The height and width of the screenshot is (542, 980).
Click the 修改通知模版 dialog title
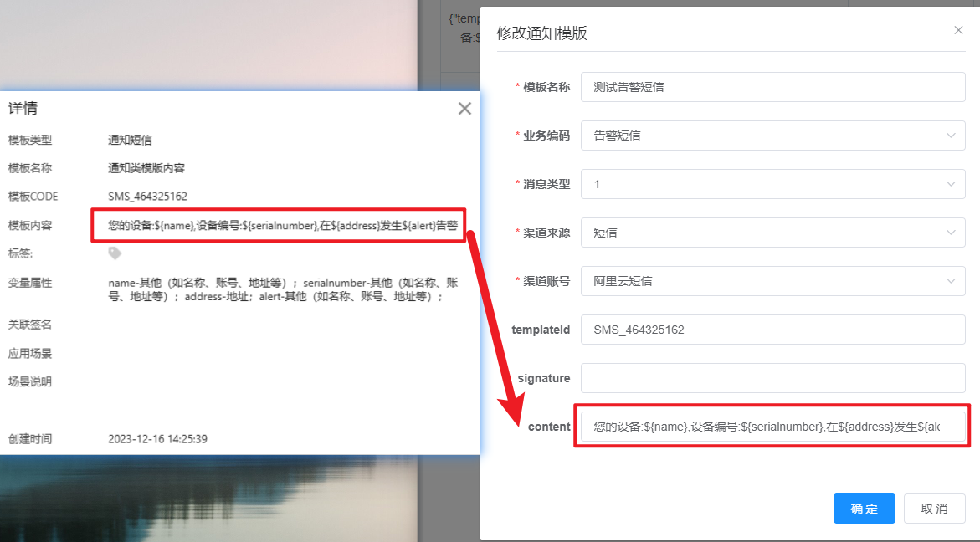pyautogui.click(x=541, y=33)
